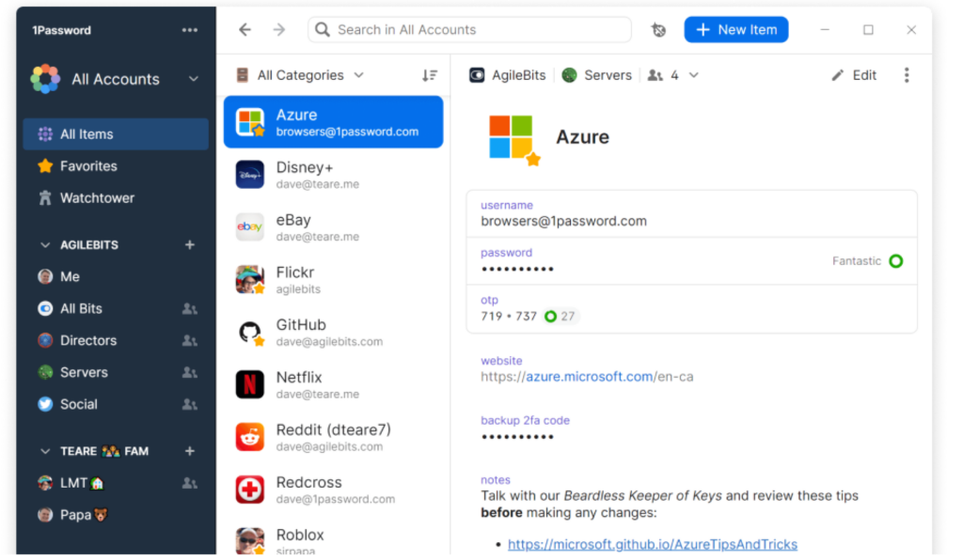Create a New Item
963x560 pixels.
click(x=736, y=29)
